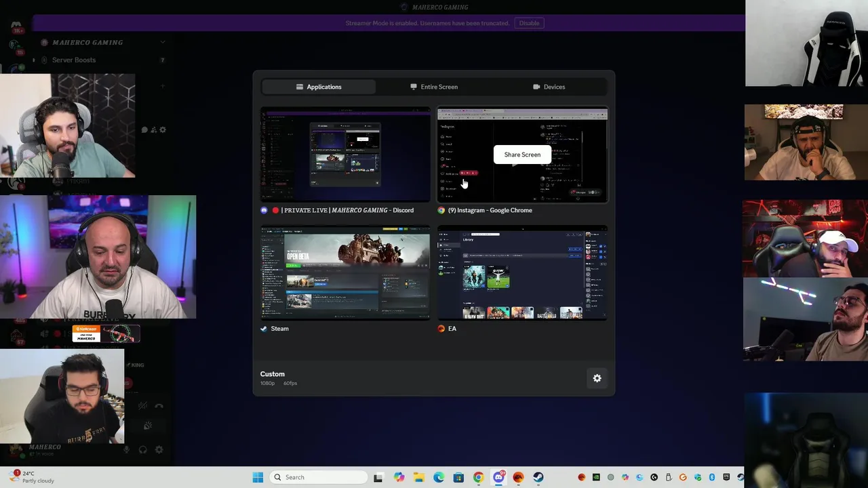Open Microsoft Store from the taskbar
This screenshot has width=868, height=488.
pos(458,477)
